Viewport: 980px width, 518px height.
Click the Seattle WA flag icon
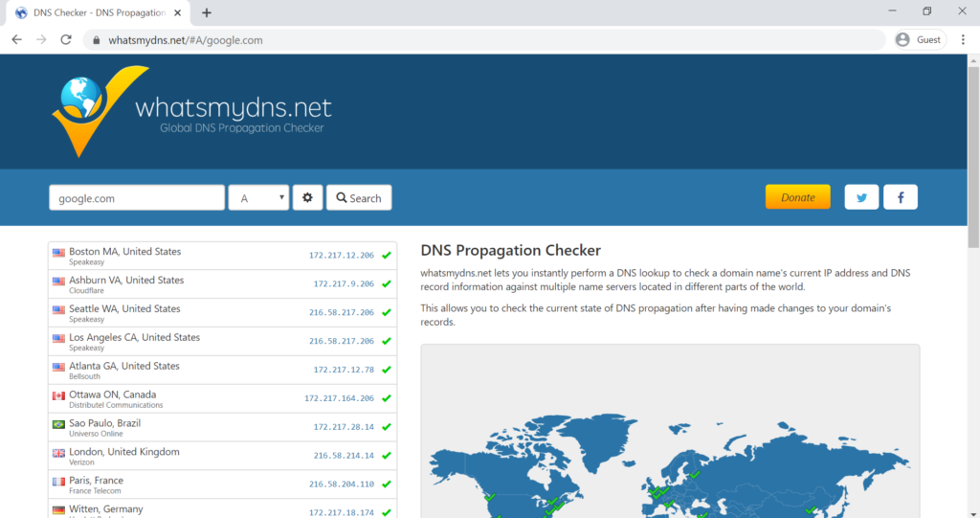tap(58, 309)
